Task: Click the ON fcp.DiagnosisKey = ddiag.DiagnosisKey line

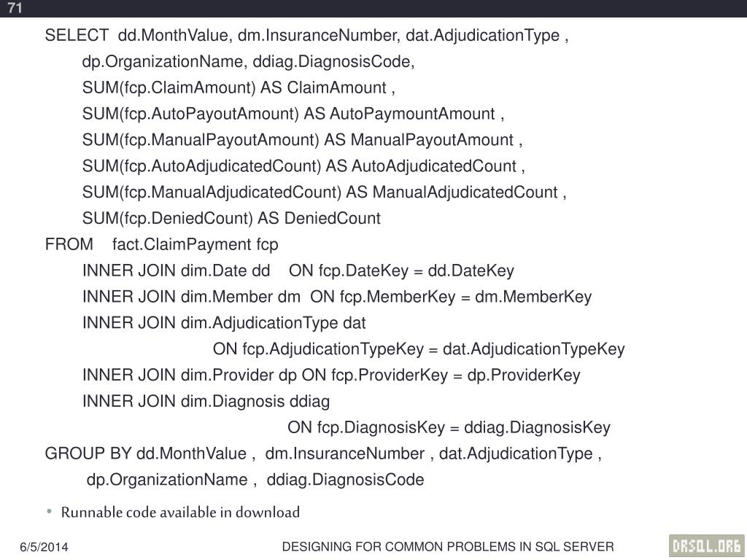Action: [x=449, y=427]
